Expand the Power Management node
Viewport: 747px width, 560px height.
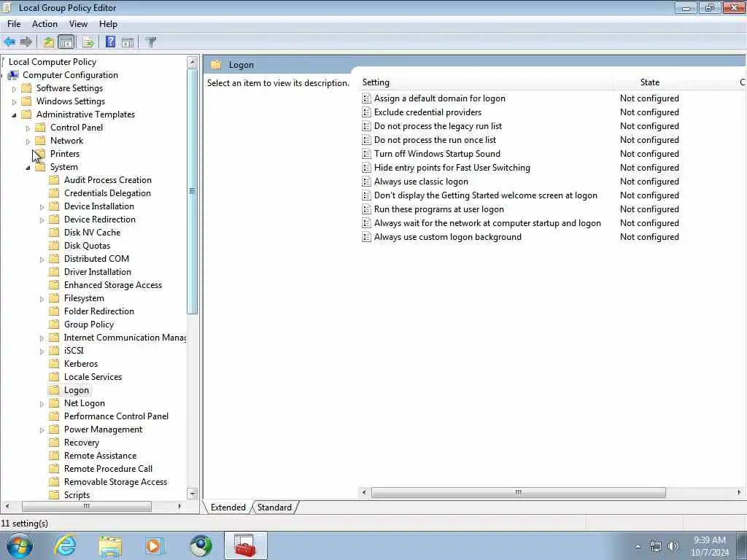(42, 430)
